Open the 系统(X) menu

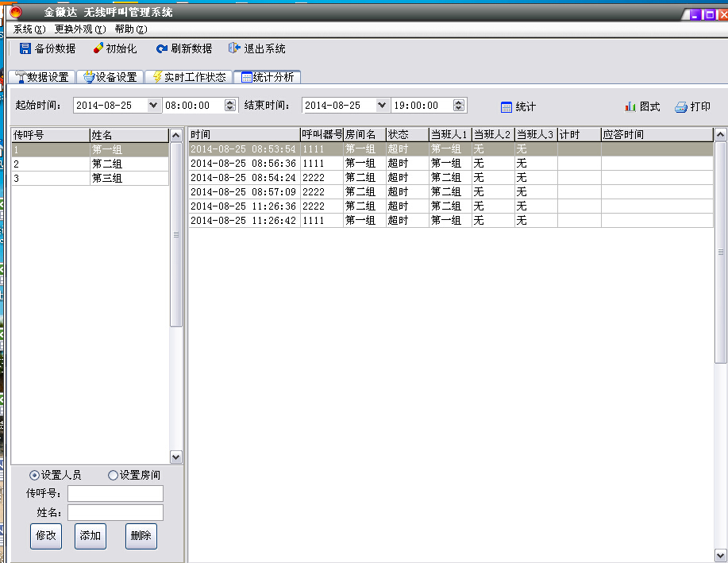pos(29,29)
